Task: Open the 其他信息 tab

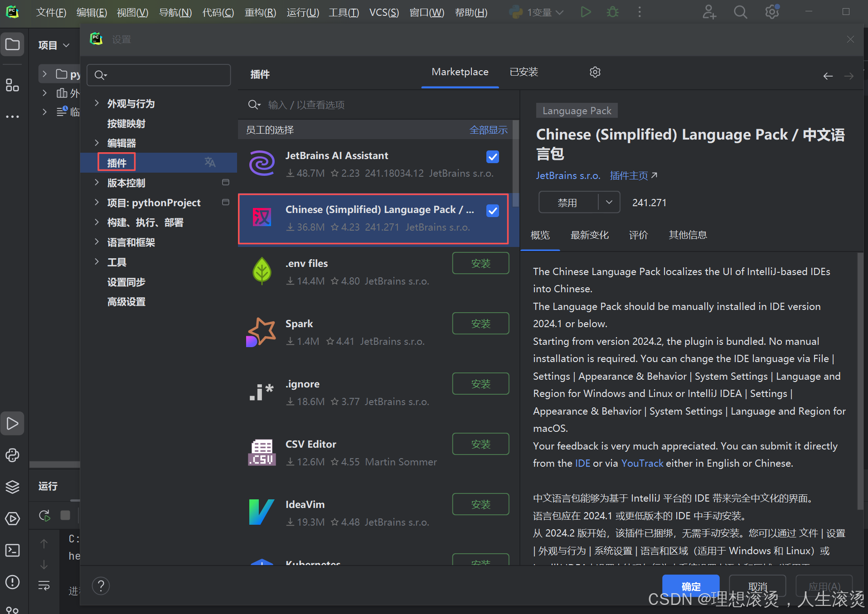Action: [x=688, y=235]
